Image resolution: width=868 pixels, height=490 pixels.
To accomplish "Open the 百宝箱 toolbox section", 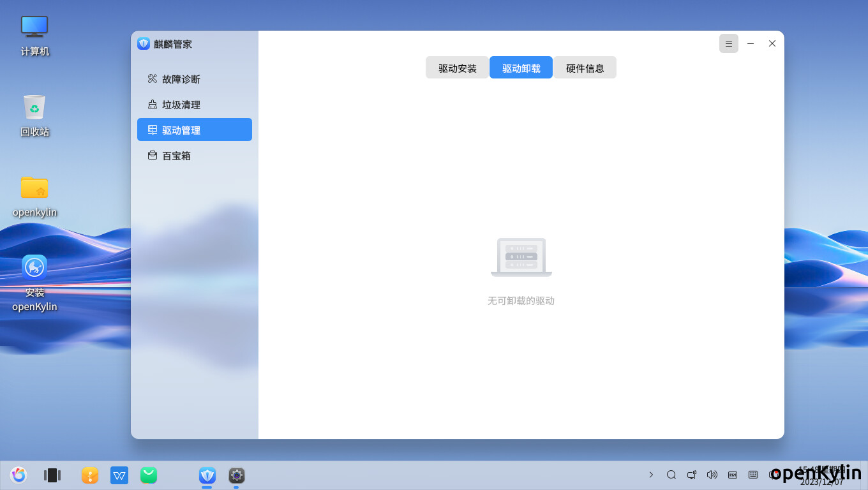I will coord(176,156).
